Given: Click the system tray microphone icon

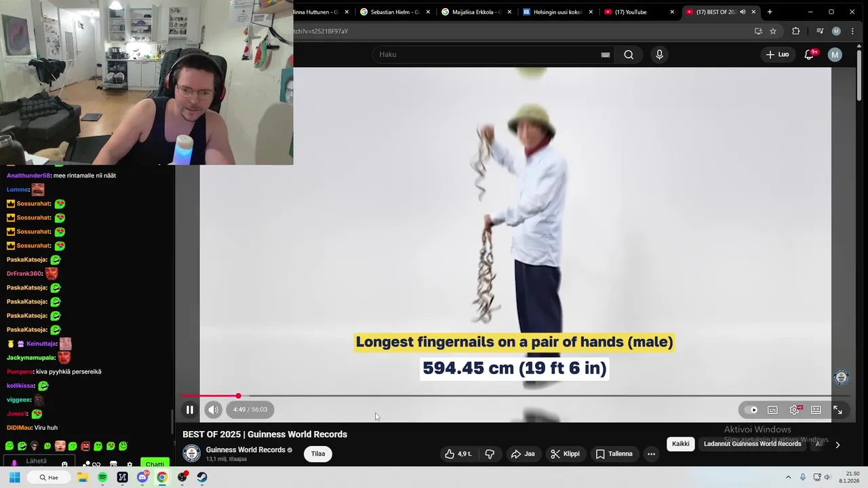Looking at the screenshot, I should click(803, 477).
